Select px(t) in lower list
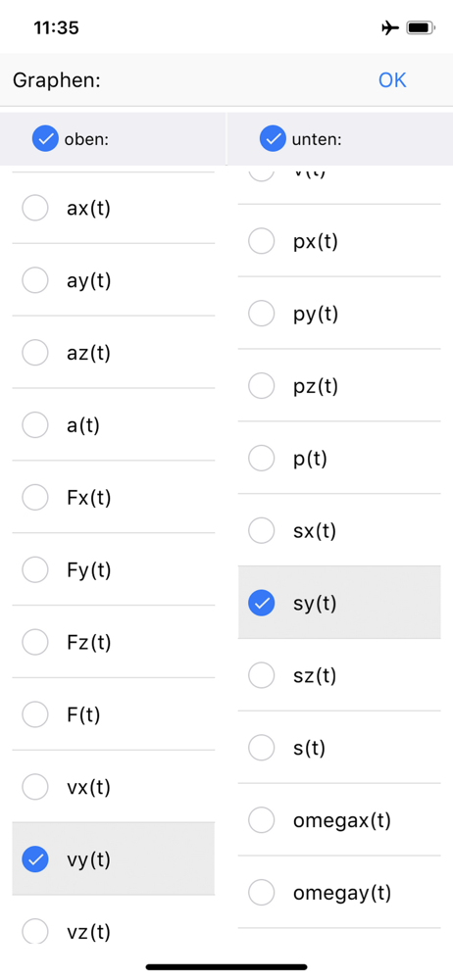Viewport: 453px width, 980px height. point(339,241)
